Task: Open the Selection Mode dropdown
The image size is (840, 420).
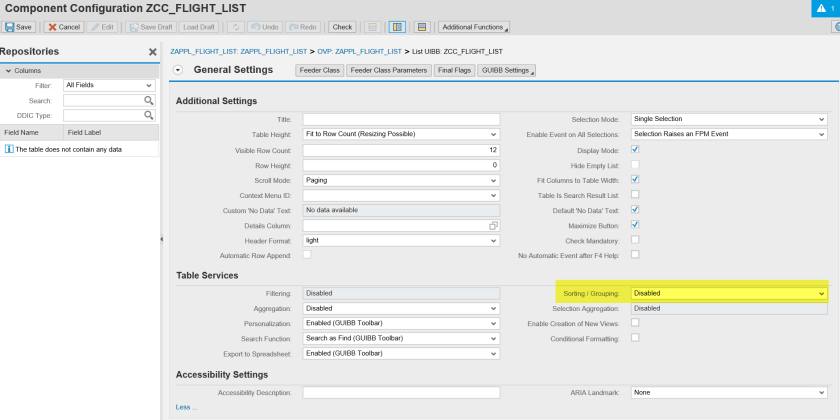Action: (x=822, y=119)
